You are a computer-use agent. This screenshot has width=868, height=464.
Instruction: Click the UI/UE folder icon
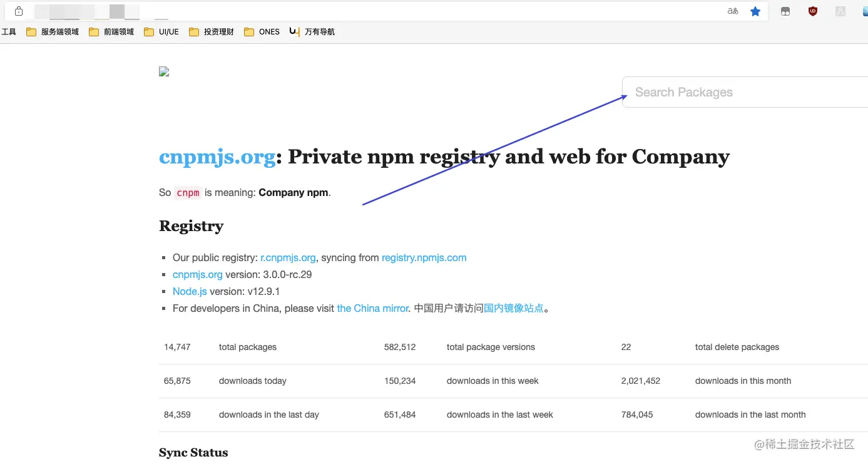(x=149, y=32)
